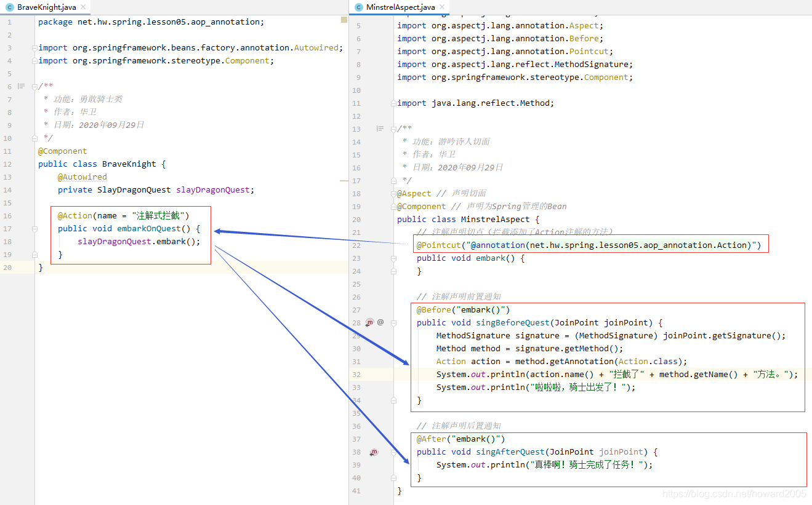Collapse singAfterQuest method fold at line 38
This screenshot has width=812, height=505.
pyautogui.click(x=394, y=452)
